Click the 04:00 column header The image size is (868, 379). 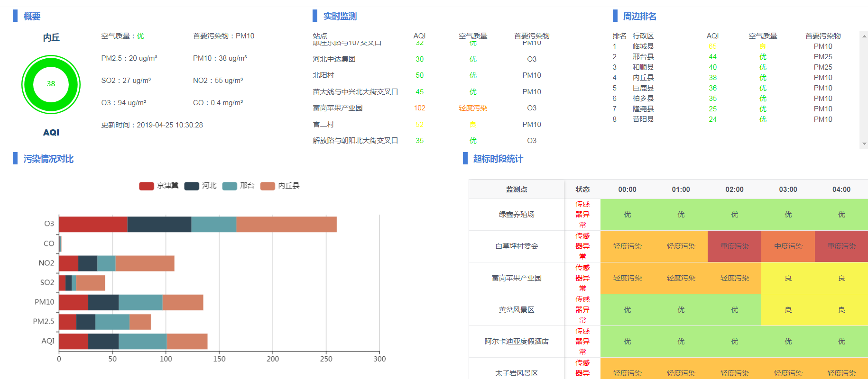point(841,189)
